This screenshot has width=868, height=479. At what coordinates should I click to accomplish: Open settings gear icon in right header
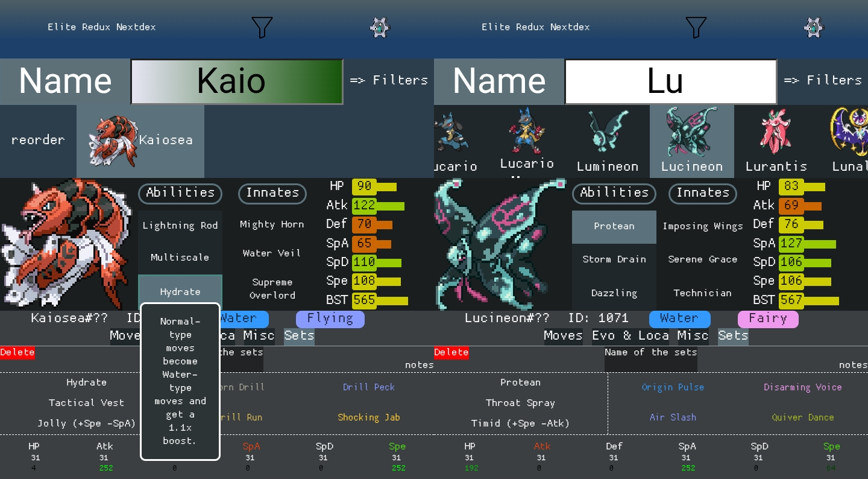click(x=814, y=27)
